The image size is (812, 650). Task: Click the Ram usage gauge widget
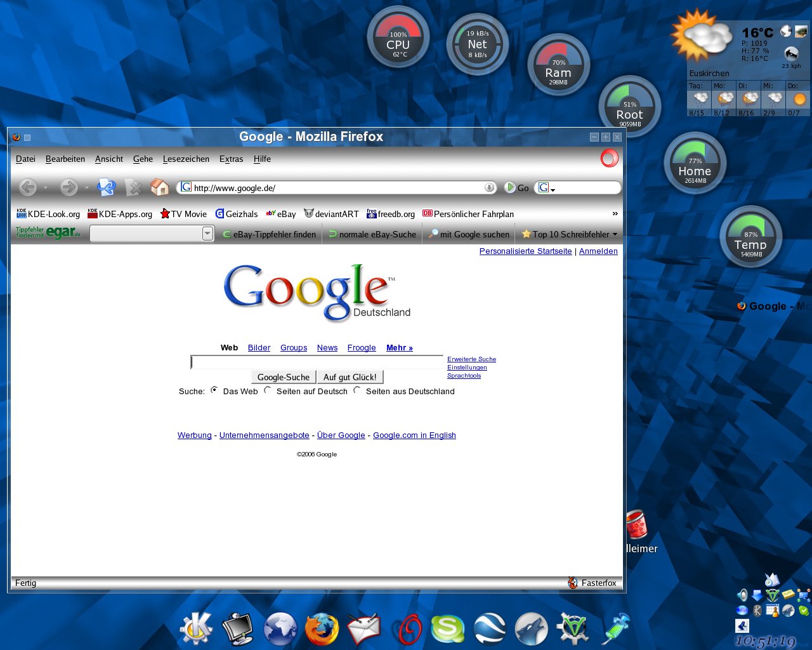coord(558,65)
